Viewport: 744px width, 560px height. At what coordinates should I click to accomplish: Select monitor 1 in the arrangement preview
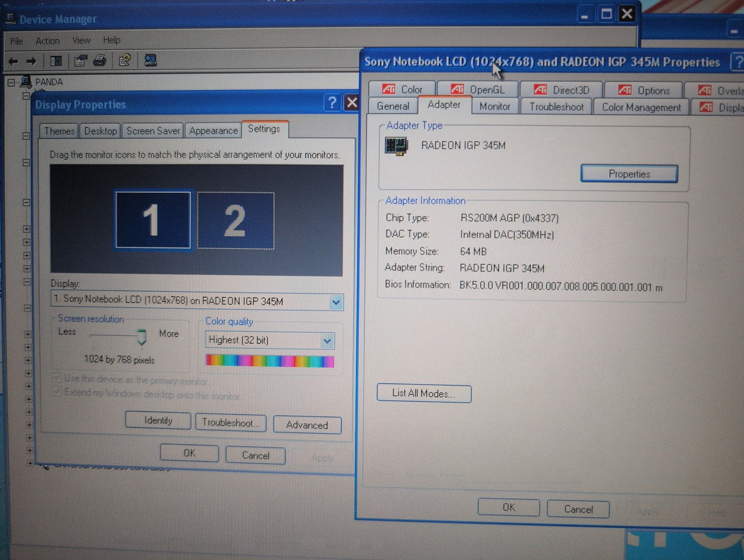153,219
